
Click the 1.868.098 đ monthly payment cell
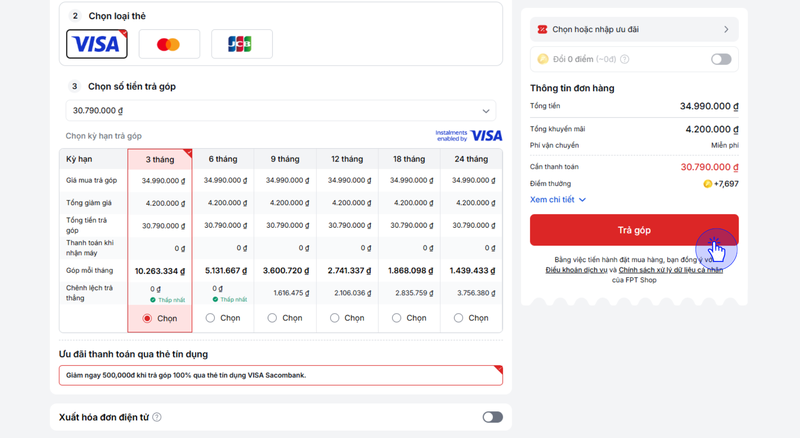pyautogui.click(x=411, y=271)
